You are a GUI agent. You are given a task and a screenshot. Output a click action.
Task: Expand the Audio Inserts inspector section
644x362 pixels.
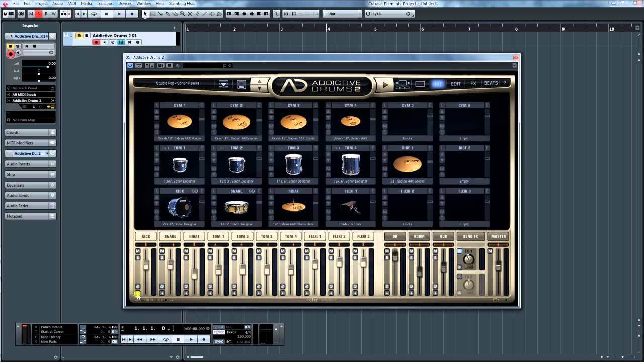(30, 164)
